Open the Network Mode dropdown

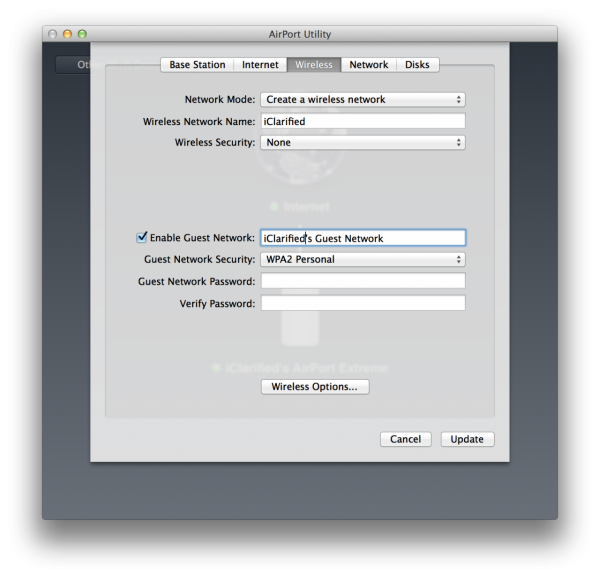363,99
